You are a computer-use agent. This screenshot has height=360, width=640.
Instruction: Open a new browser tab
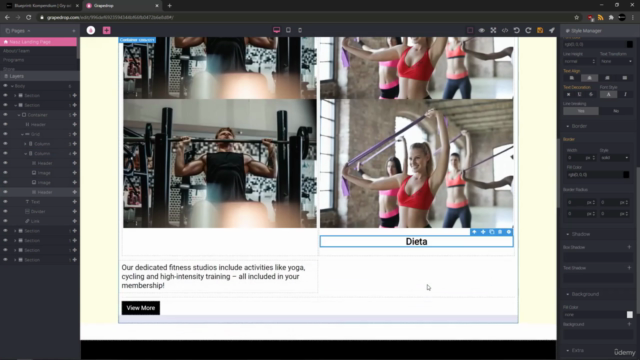tap(169, 6)
